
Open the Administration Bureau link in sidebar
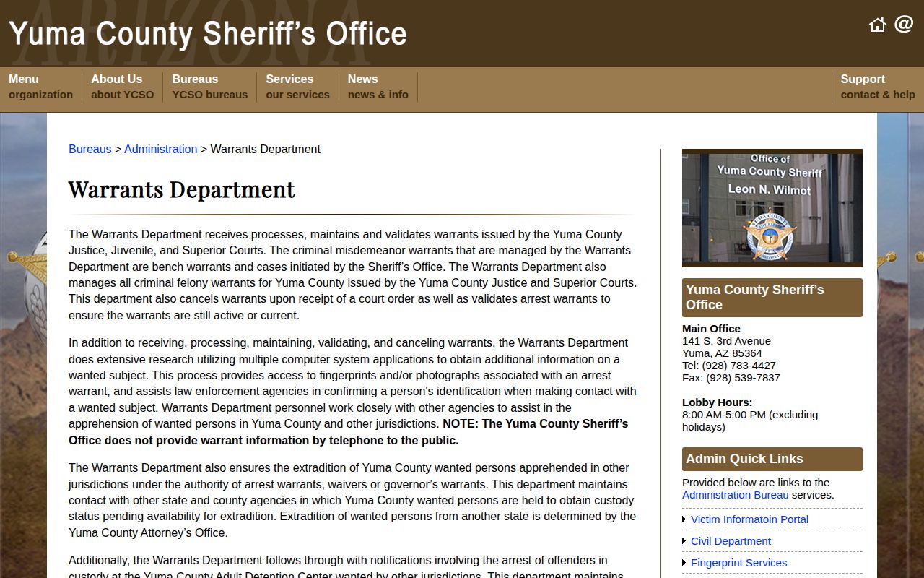coord(735,495)
